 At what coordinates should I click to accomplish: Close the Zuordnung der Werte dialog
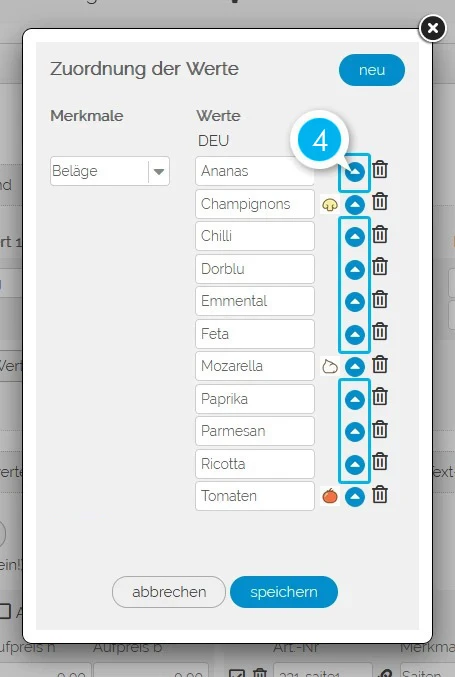click(x=433, y=28)
